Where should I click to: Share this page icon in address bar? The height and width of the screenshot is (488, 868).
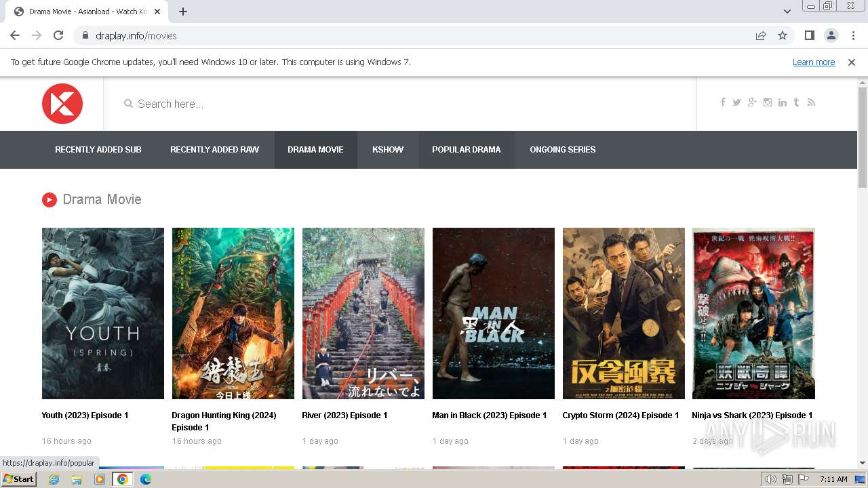click(761, 35)
